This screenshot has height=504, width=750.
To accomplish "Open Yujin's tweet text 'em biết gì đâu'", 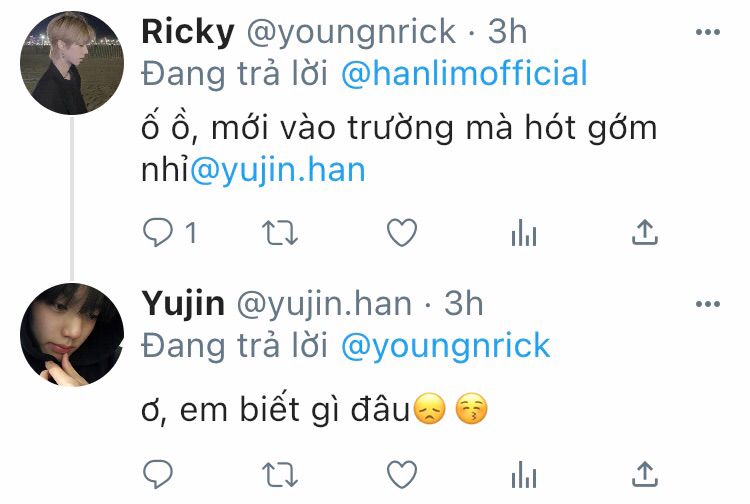I will pos(295,410).
